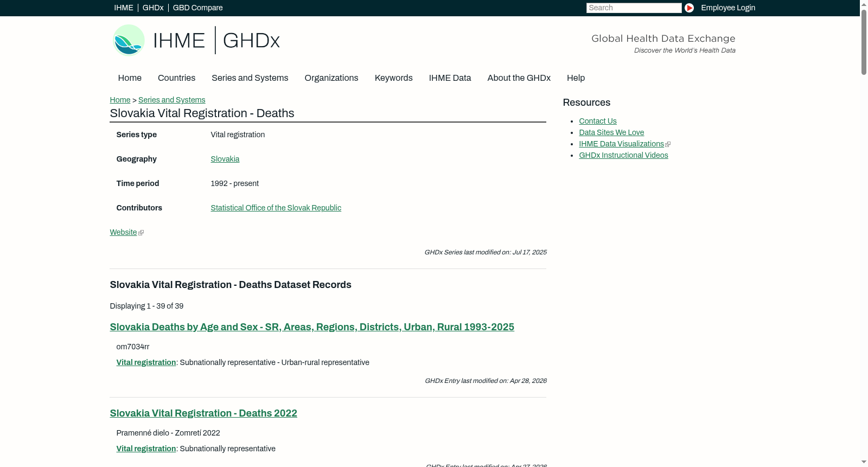The width and height of the screenshot is (868, 467).
Task: Open the Help menu
Action: (x=576, y=78)
